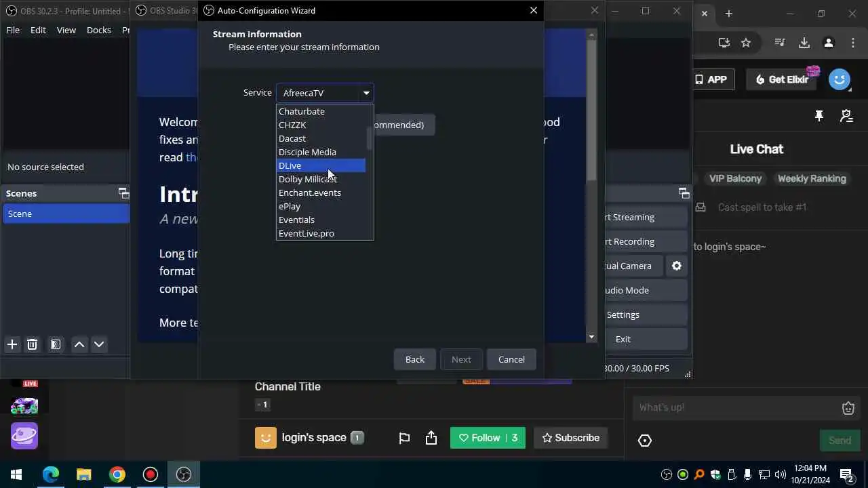
Task: Pick Enchant.events from list
Action: click(x=321, y=192)
